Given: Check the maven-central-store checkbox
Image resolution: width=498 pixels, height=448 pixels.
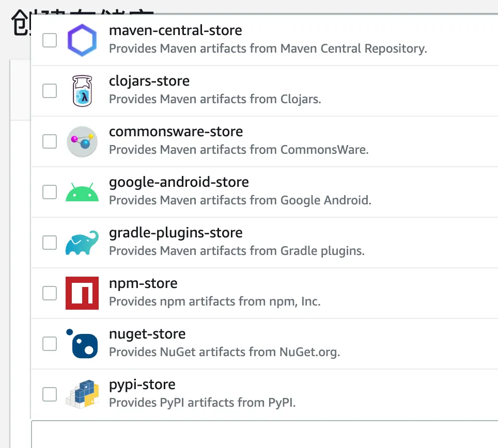Looking at the screenshot, I should pos(50,40).
